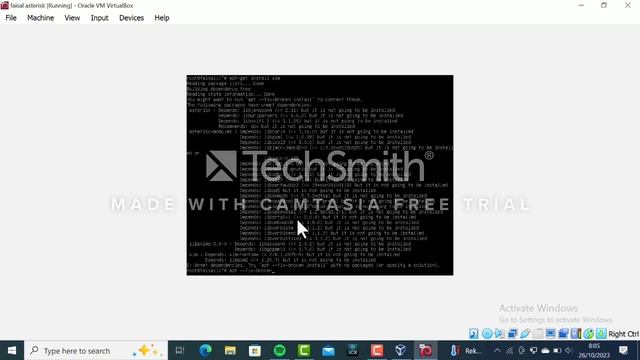The image size is (640, 360).
Task: Click the Type here to search box
Action: point(96,350)
